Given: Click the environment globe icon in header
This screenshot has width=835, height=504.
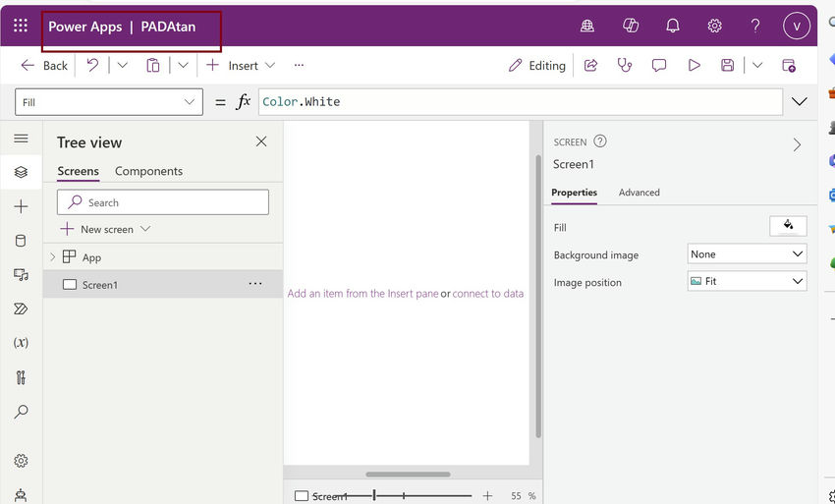Looking at the screenshot, I should pyautogui.click(x=586, y=26).
